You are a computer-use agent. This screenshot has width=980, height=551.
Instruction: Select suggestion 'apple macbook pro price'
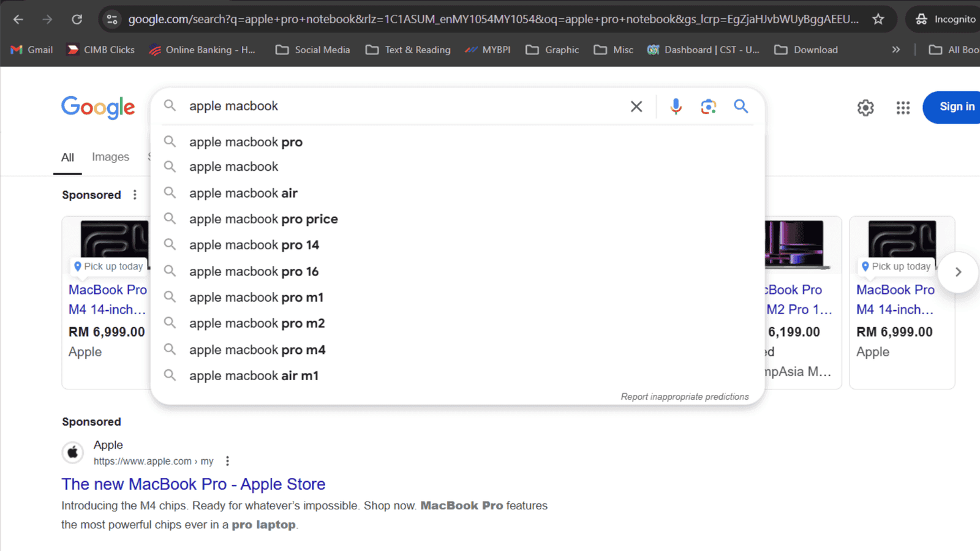[457, 219]
